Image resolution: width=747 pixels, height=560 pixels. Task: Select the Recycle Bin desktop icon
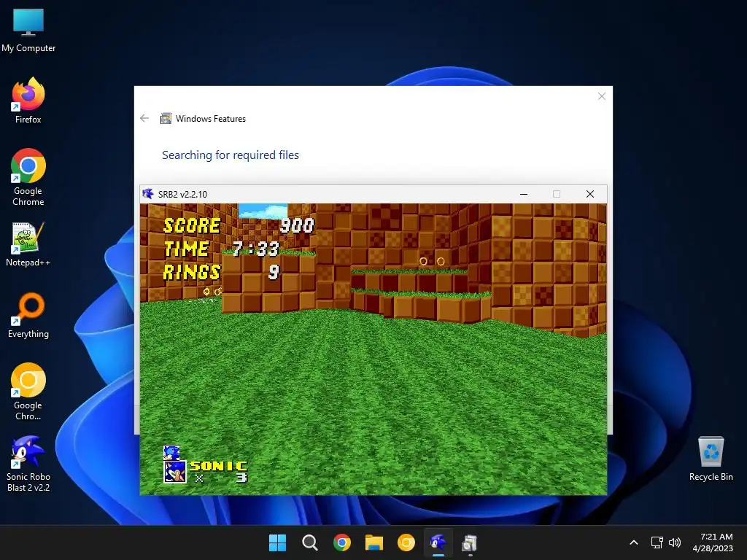[711, 459]
